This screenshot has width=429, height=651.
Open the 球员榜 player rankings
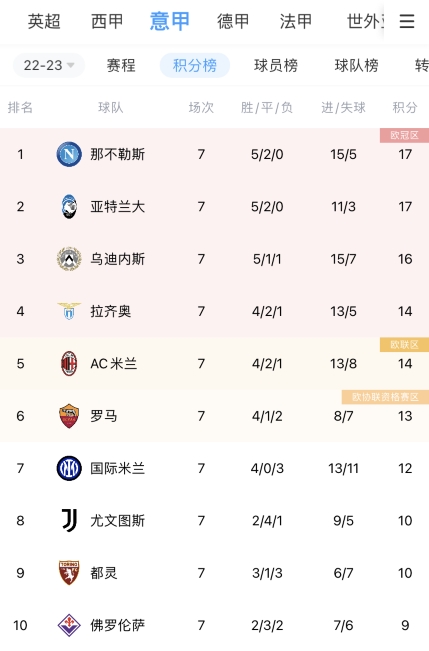(x=276, y=66)
